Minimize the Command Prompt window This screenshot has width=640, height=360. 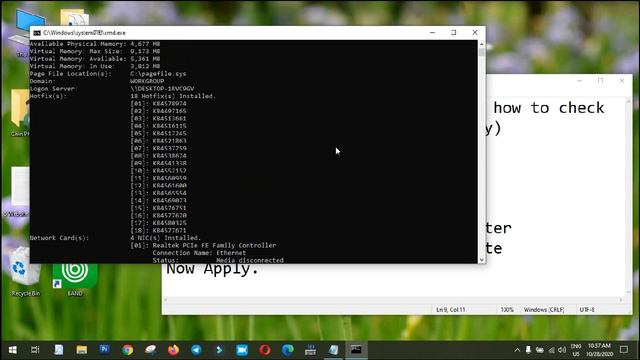click(x=433, y=33)
